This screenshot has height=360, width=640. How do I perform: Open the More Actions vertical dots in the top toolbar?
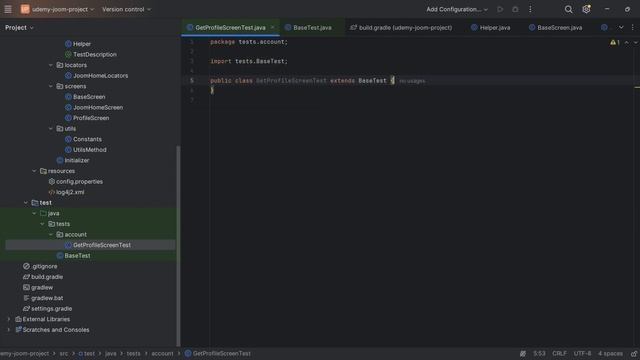530,9
